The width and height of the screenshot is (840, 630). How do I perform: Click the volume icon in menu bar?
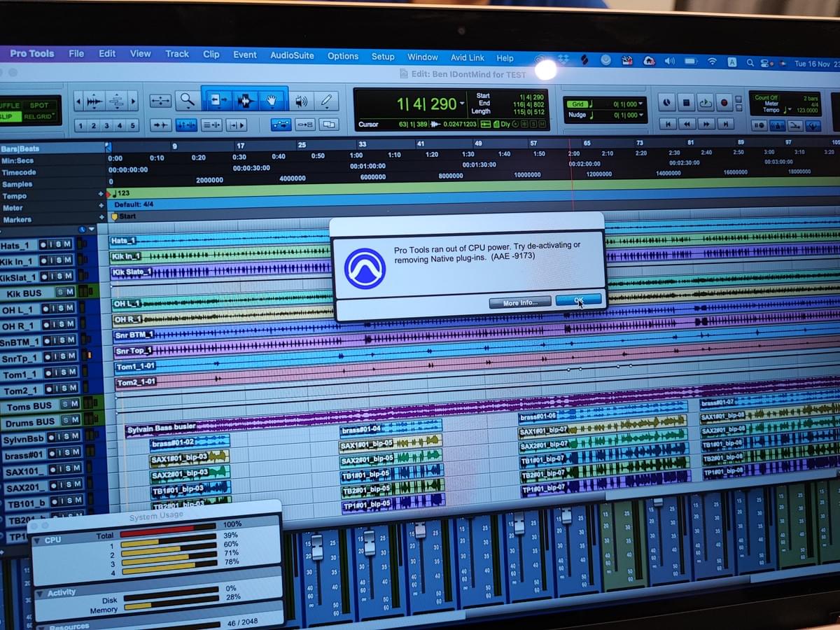pos(670,61)
